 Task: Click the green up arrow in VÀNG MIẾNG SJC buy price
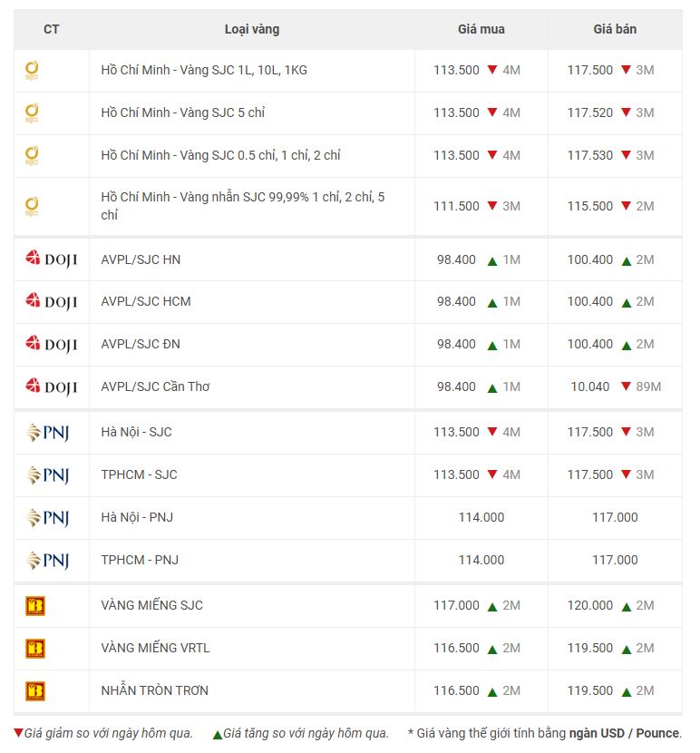pyautogui.click(x=492, y=606)
